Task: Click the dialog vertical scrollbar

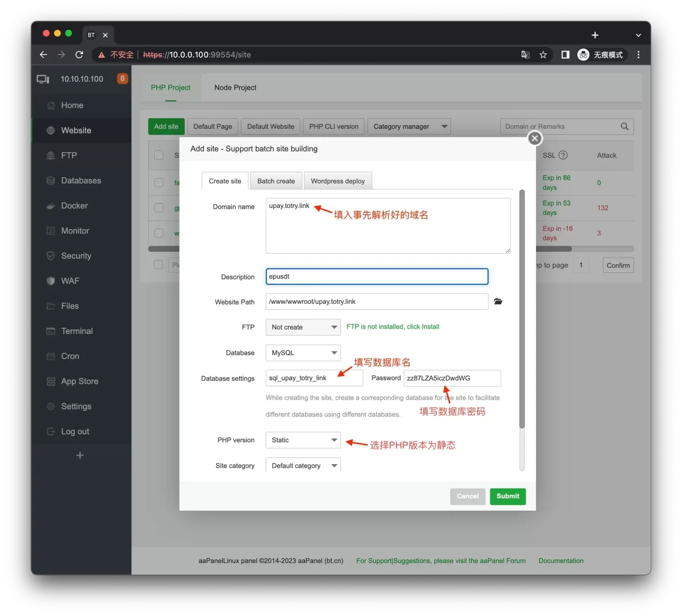Action: 522,309
